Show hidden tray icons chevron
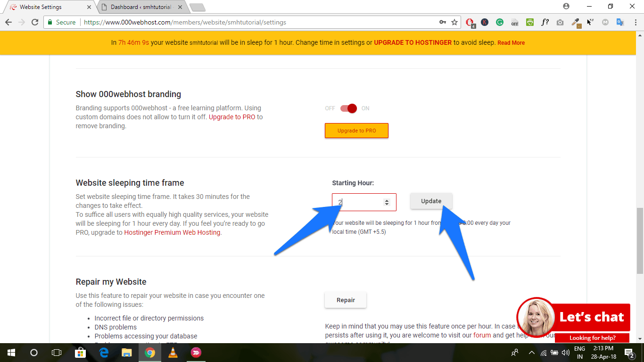Image resolution: width=644 pixels, height=362 pixels. pyautogui.click(x=532, y=352)
